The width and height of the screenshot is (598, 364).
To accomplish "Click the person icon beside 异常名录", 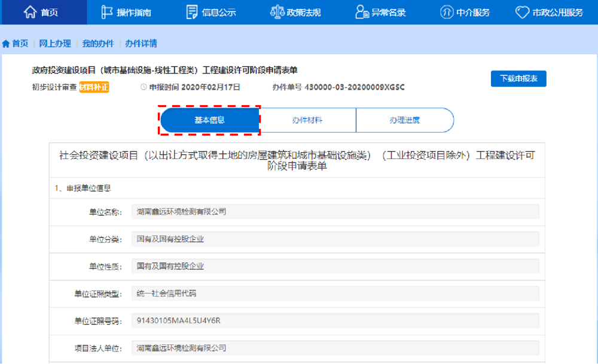I will [x=359, y=11].
